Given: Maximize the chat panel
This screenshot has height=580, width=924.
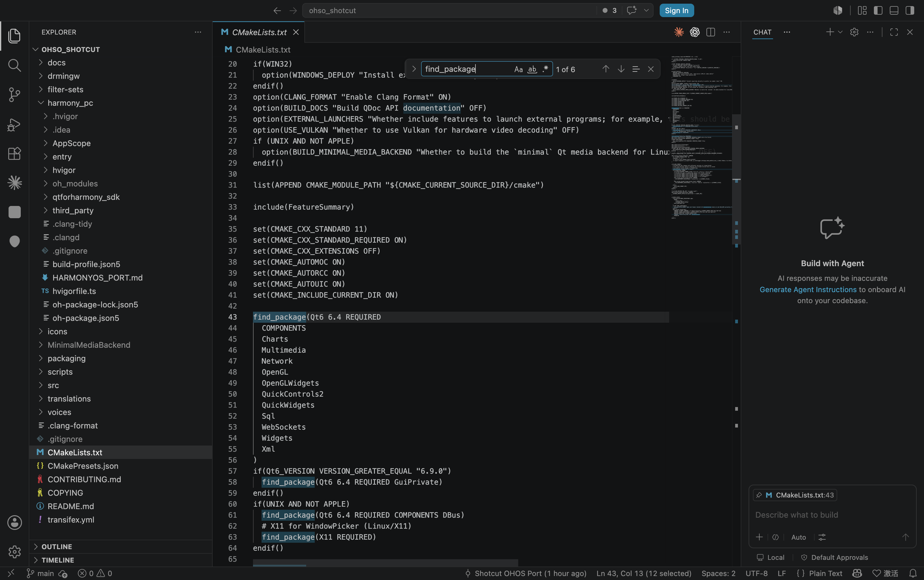Looking at the screenshot, I should coord(894,32).
